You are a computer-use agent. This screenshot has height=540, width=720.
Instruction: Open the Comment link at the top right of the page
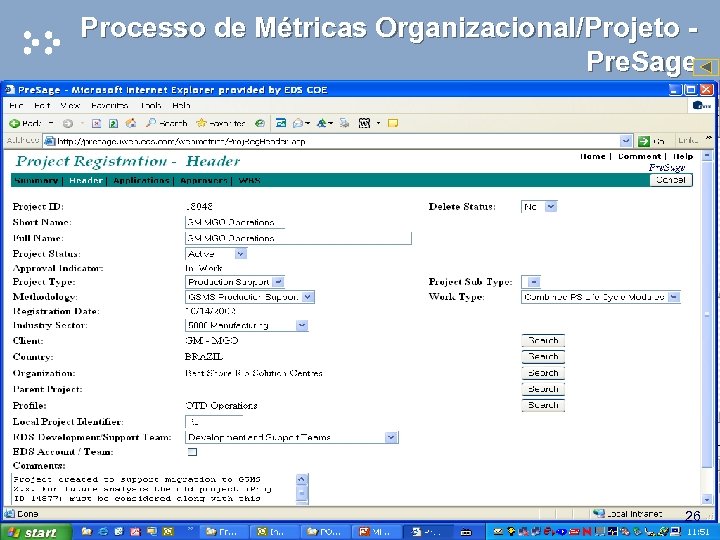click(x=639, y=157)
